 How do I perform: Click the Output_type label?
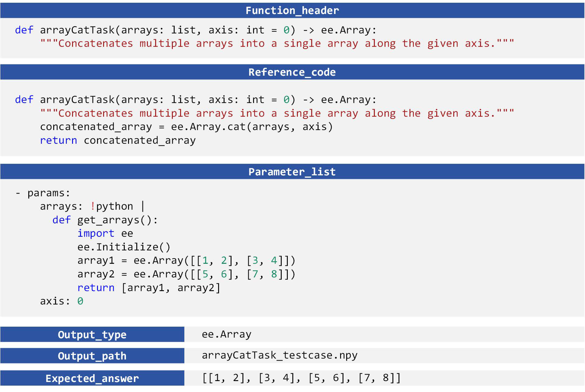tap(92, 335)
